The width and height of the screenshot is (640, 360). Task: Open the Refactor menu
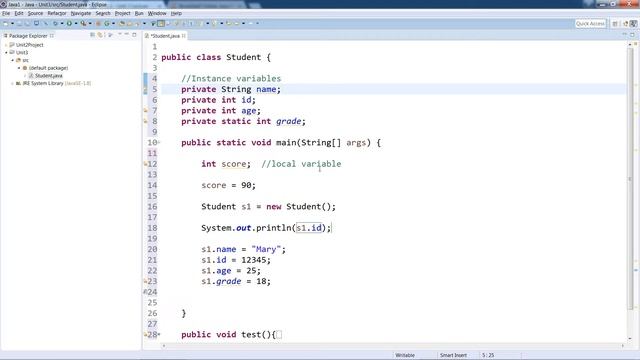pos(57,13)
